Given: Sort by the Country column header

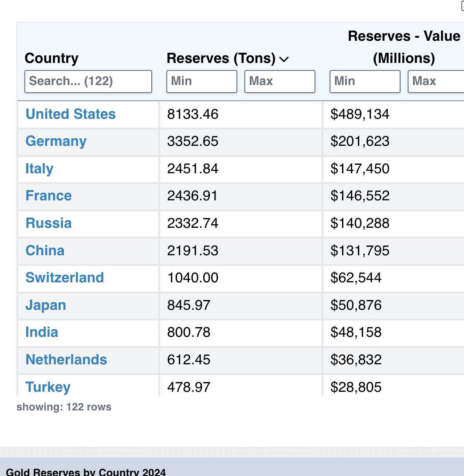Looking at the screenshot, I should click(x=51, y=58).
